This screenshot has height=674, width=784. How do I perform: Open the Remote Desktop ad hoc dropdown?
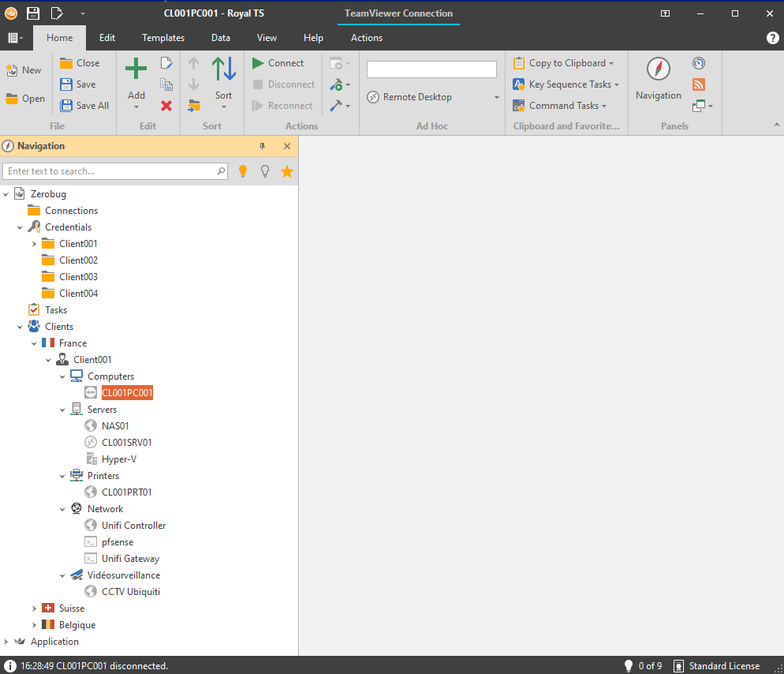[x=496, y=97]
